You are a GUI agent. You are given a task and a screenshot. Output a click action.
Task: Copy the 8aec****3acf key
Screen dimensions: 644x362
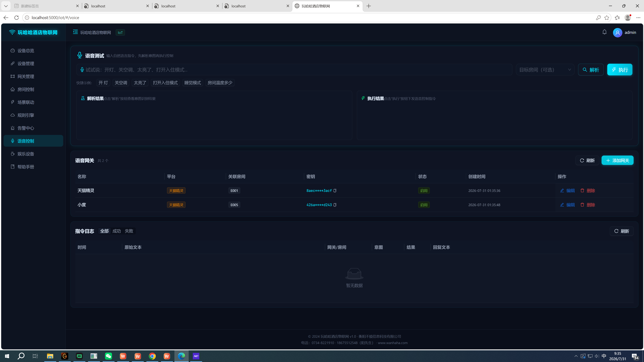pyautogui.click(x=335, y=191)
